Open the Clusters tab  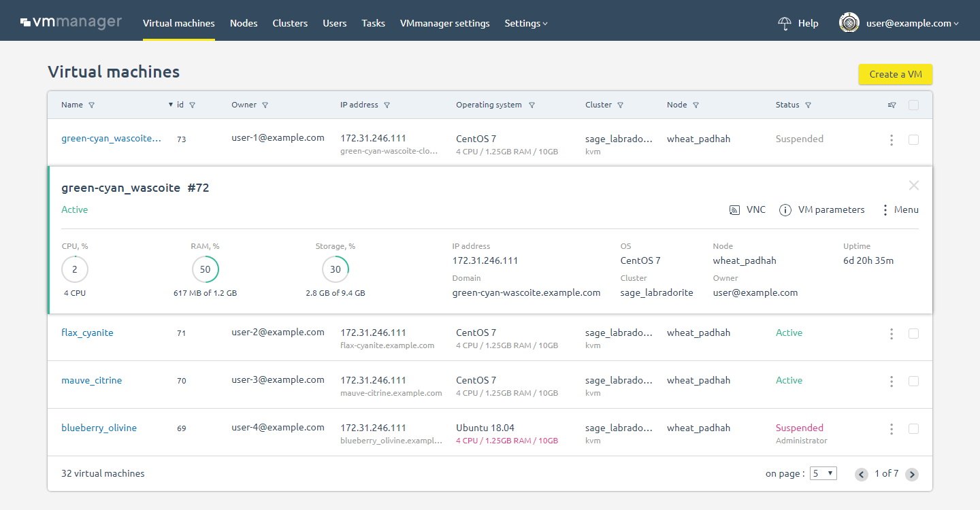(x=290, y=23)
